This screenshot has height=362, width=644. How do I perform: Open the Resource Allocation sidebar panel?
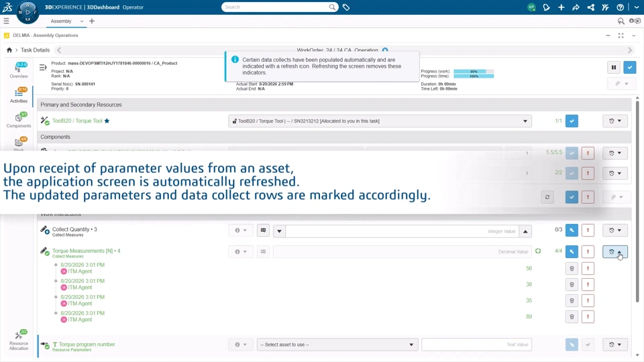[19, 341]
